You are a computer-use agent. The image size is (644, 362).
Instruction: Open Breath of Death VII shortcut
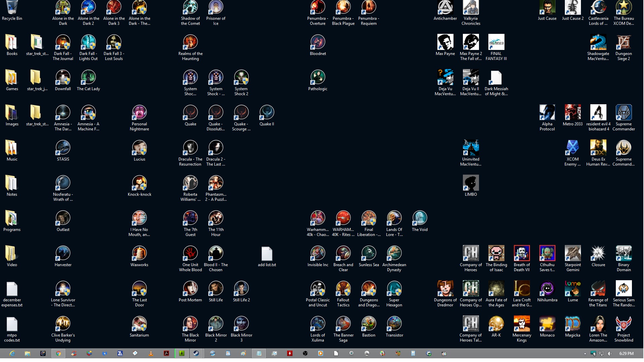pyautogui.click(x=522, y=258)
